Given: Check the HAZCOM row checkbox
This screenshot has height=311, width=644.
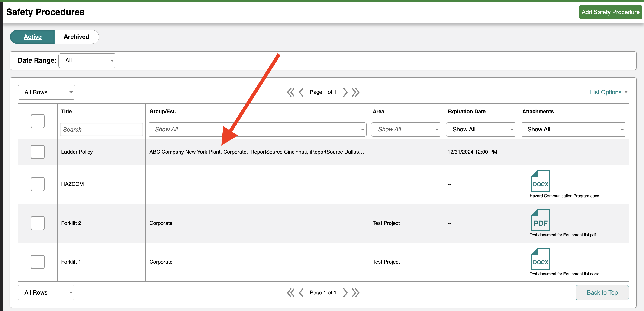Looking at the screenshot, I should 38,184.
